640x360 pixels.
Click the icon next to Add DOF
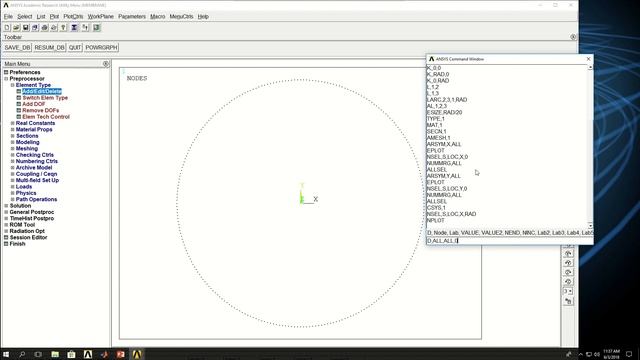[x=19, y=104]
